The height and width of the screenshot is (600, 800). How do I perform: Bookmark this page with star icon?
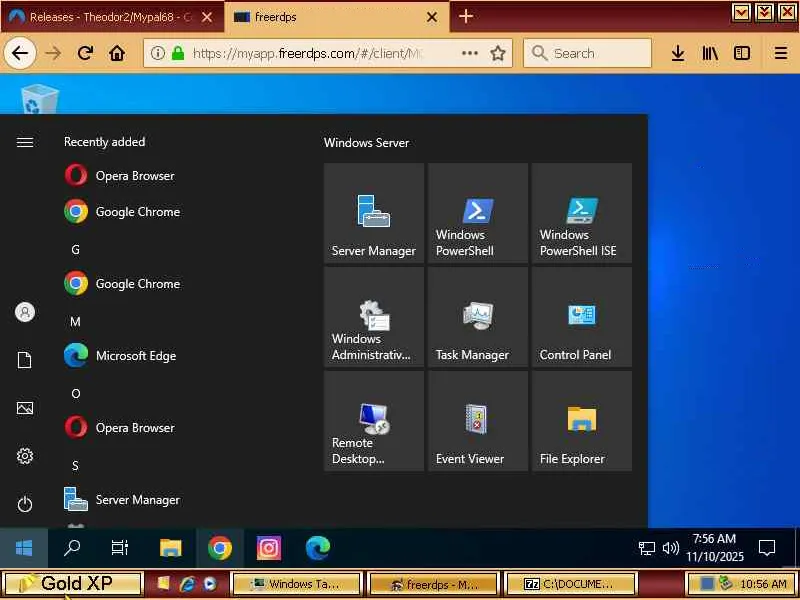pos(498,53)
